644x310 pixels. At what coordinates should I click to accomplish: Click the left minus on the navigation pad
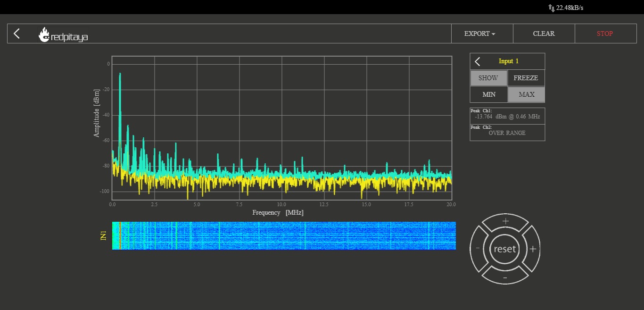click(478, 249)
